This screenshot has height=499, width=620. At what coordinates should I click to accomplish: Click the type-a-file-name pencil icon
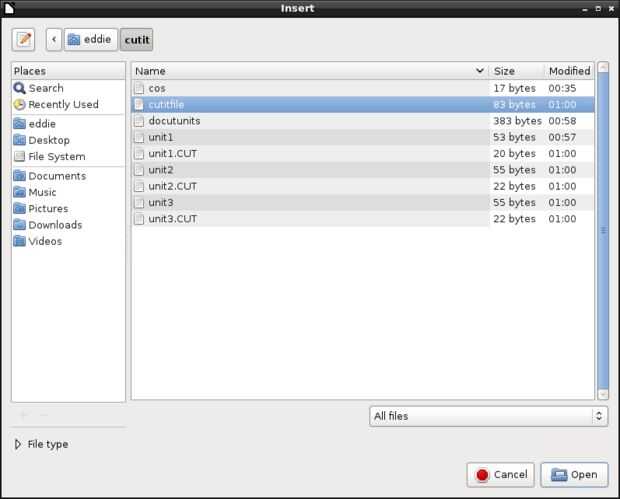tap(23, 39)
